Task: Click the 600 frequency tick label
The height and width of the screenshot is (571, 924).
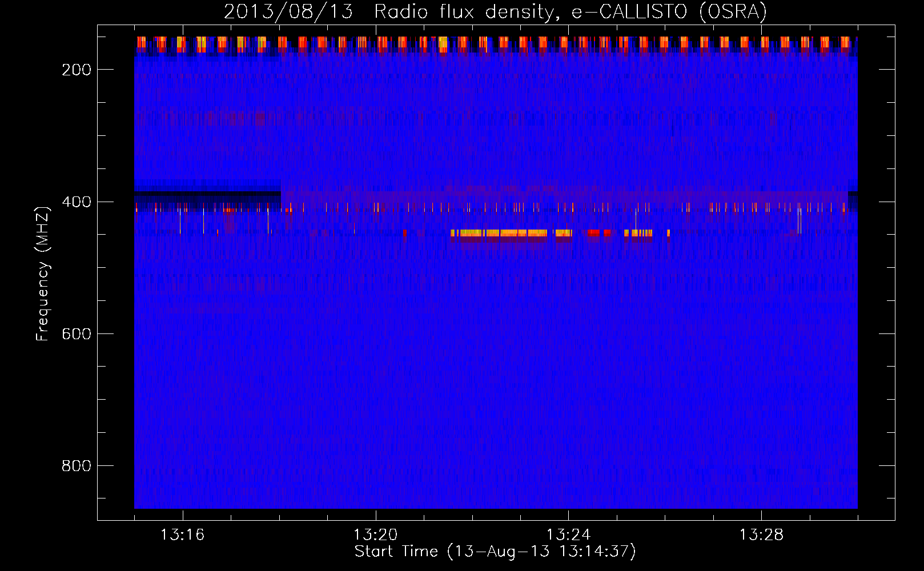Action: point(77,334)
